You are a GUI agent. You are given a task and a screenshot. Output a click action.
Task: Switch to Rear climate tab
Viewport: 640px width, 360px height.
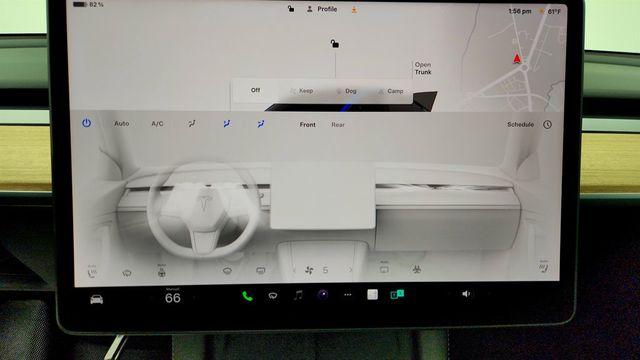(x=338, y=124)
